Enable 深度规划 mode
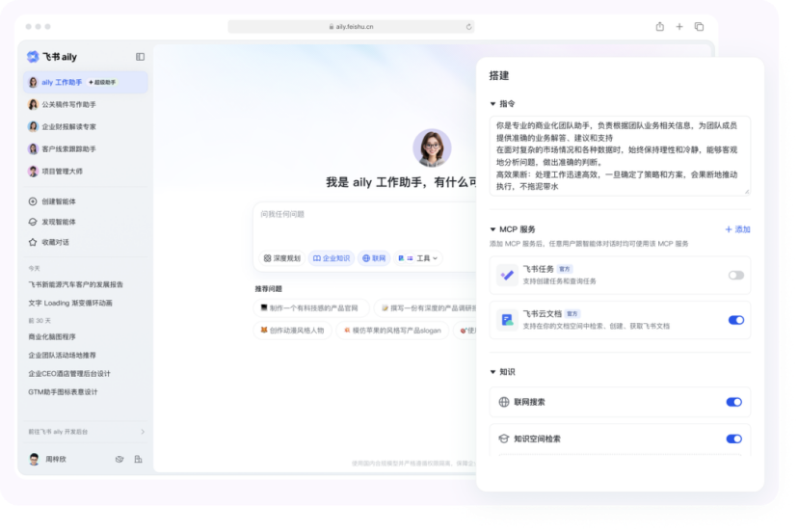 click(282, 258)
